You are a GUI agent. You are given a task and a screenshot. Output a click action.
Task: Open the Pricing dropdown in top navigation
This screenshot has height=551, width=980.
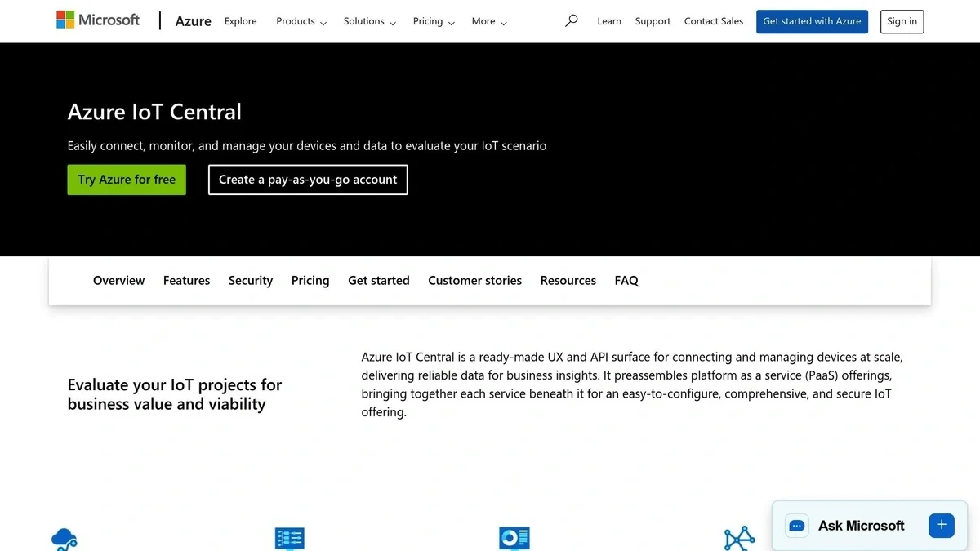(434, 21)
